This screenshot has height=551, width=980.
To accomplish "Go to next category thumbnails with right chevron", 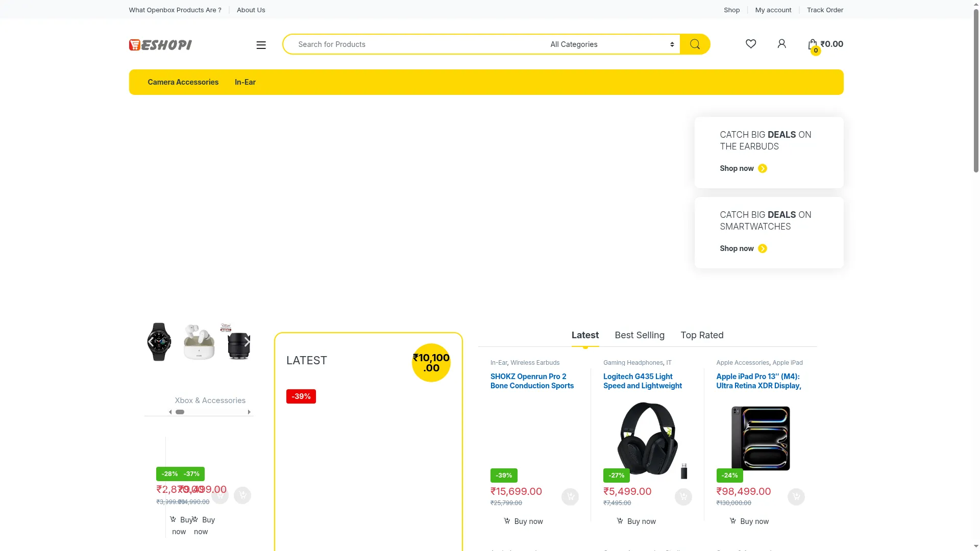I will coord(247,342).
